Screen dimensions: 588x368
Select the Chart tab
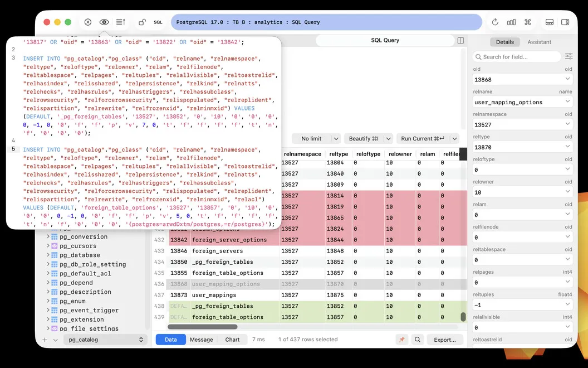232,340
